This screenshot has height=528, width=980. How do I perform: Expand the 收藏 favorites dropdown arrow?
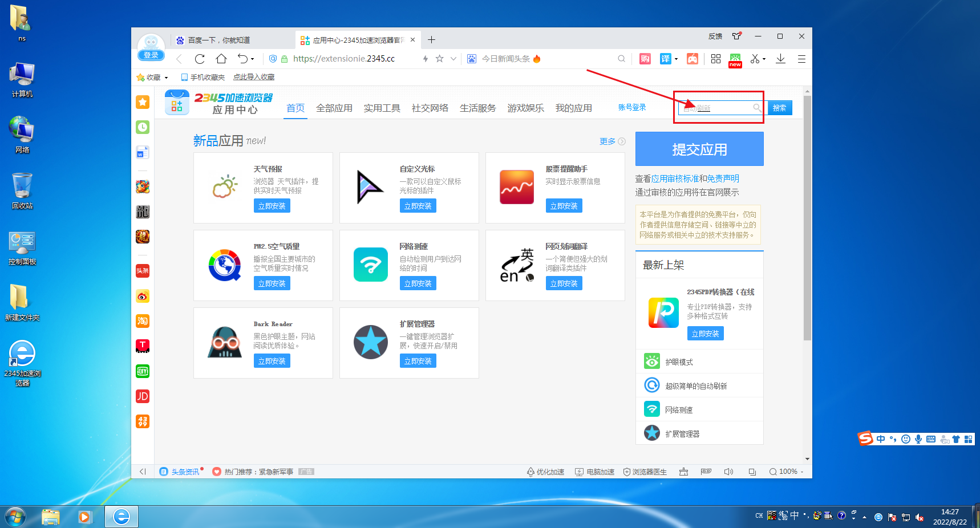click(x=166, y=78)
